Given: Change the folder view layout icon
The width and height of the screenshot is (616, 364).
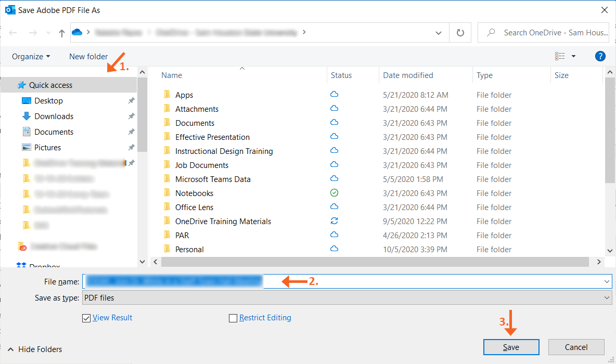Looking at the screenshot, I should [x=560, y=56].
